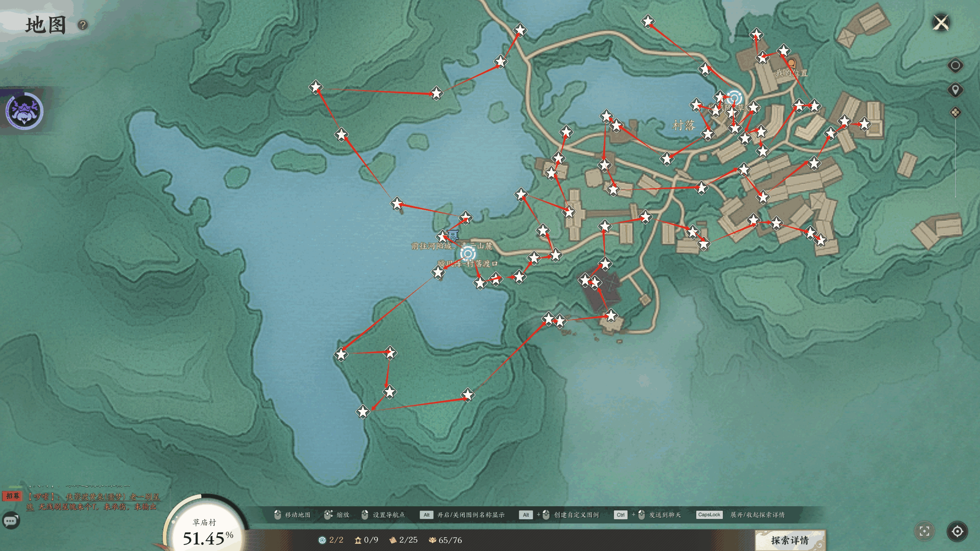Click the orange 我的位置 player marker
Image resolution: width=980 pixels, height=551 pixels.
coord(791,63)
